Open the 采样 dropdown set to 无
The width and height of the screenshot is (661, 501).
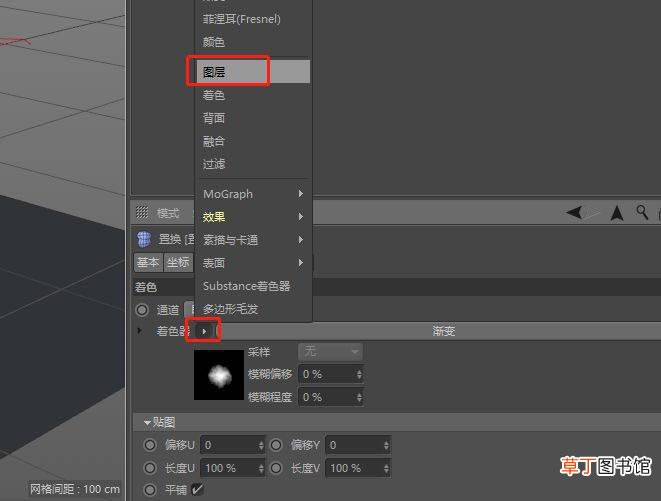pos(330,351)
